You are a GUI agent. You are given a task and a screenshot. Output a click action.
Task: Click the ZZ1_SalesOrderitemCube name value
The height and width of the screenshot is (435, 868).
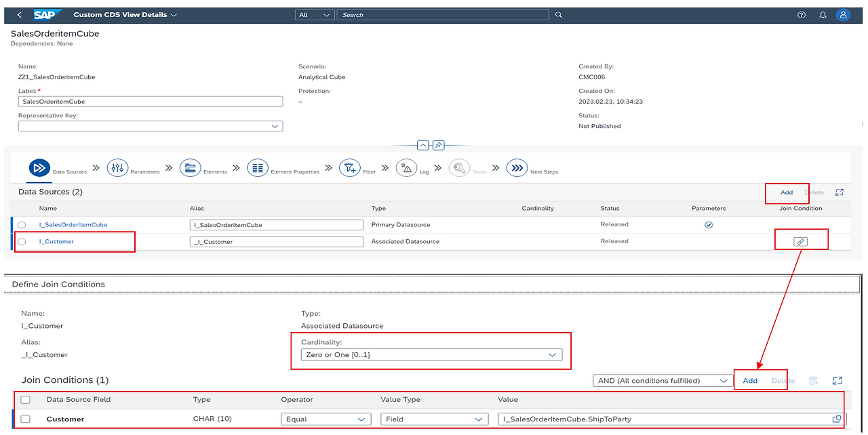57,77
